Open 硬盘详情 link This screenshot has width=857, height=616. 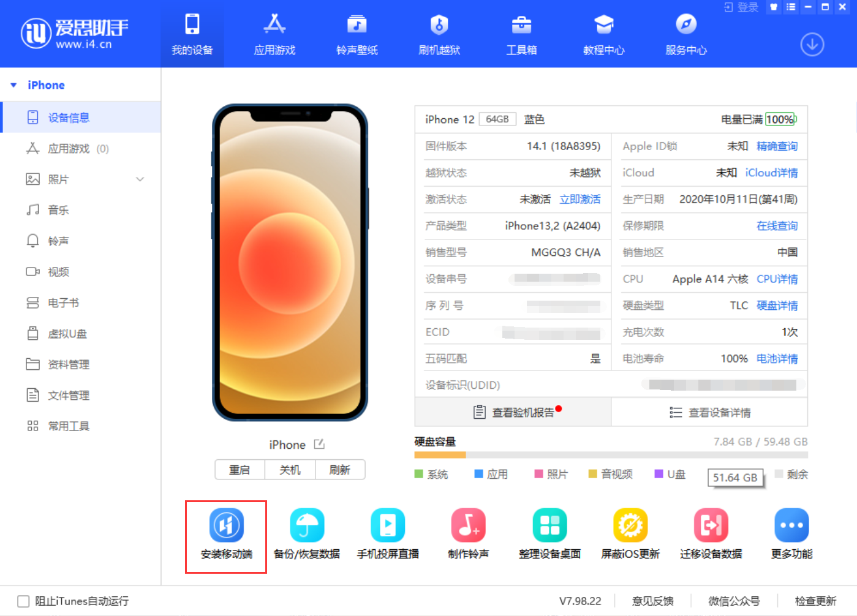pyautogui.click(x=777, y=306)
